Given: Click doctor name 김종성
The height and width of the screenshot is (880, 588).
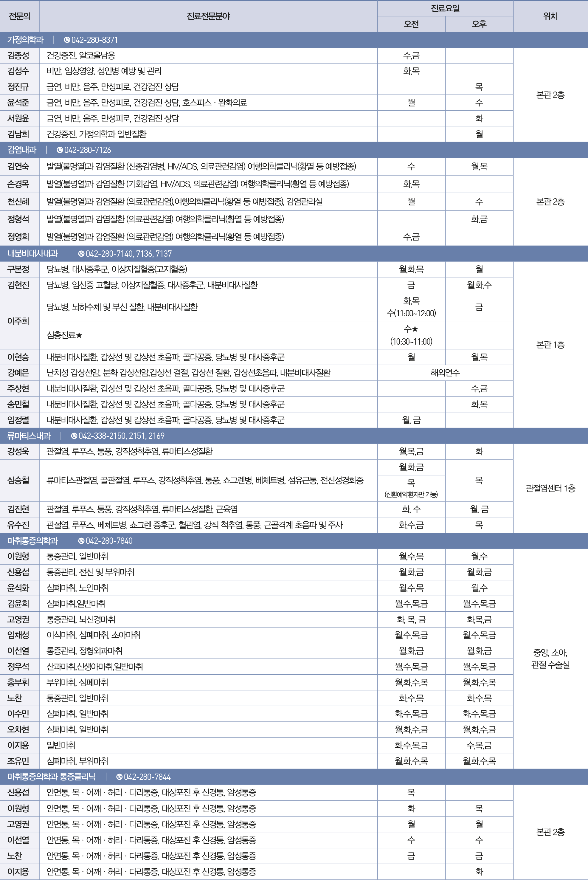Looking at the screenshot, I should click(18, 55).
